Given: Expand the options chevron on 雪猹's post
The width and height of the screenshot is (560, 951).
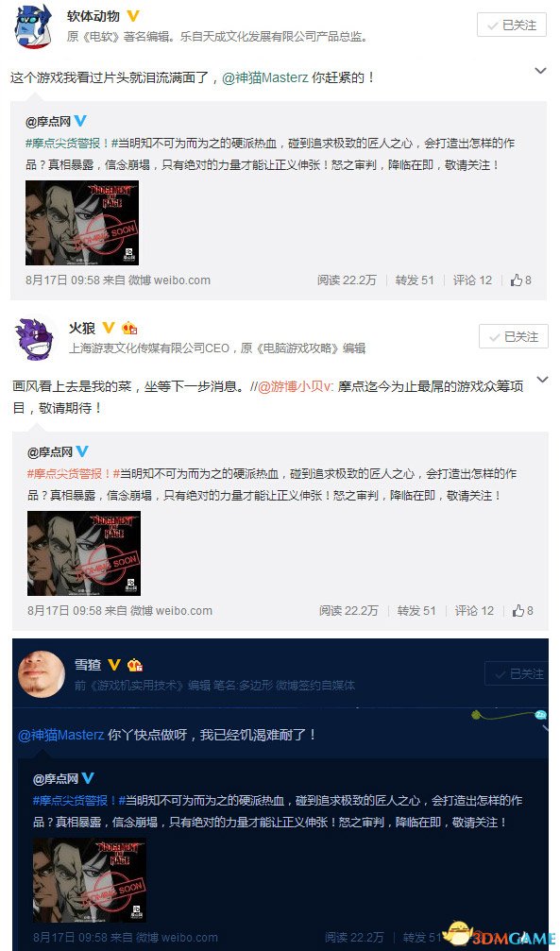Looking at the screenshot, I should tap(544, 726).
